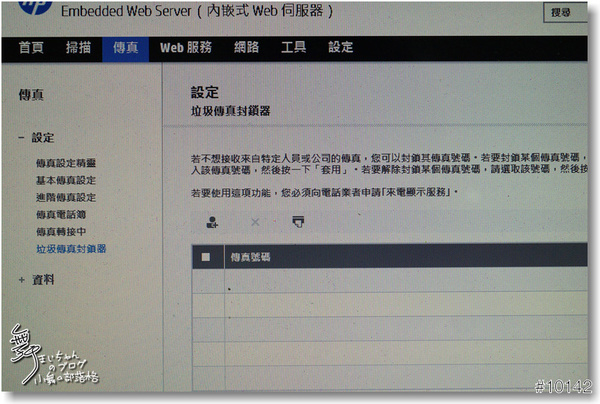Click the 搜尋 button
This screenshot has width=600, height=404.
tap(565, 13)
